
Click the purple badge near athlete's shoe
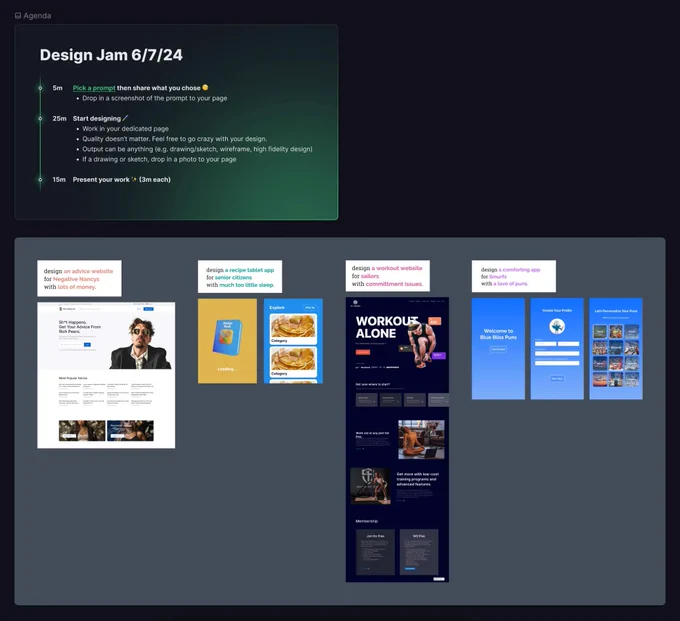438,355
